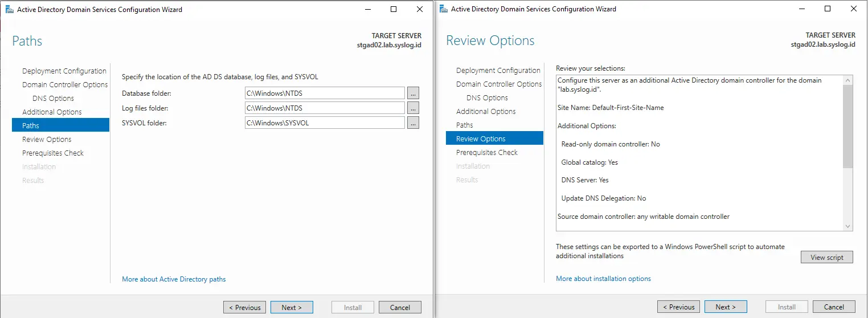Browse for the Log files folder location
The width and height of the screenshot is (868, 318).
tap(413, 108)
